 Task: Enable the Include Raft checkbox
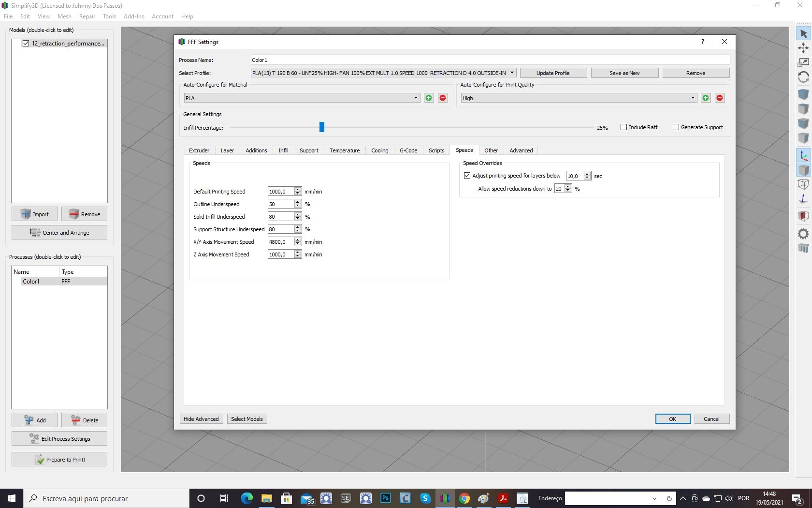coord(623,127)
